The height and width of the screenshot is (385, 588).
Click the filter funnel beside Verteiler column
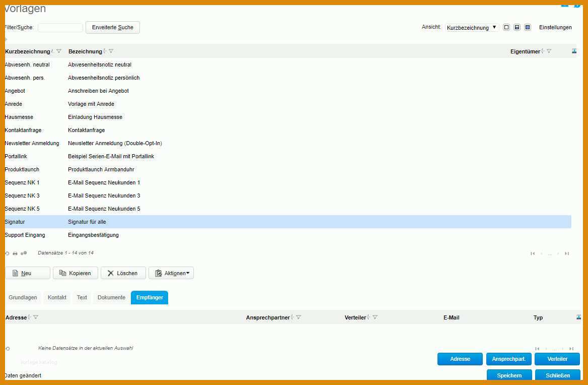pos(375,317)
